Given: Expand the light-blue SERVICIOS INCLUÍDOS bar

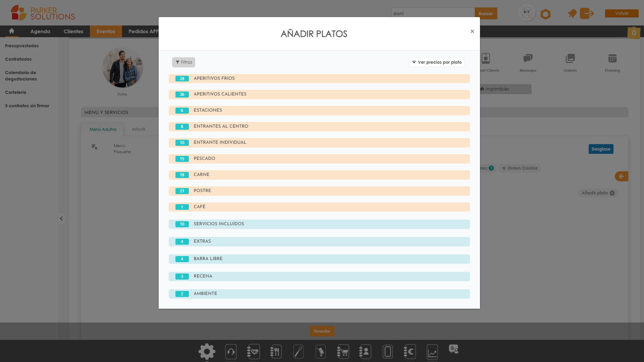Looking at the screenshot, I should [319, 224].
